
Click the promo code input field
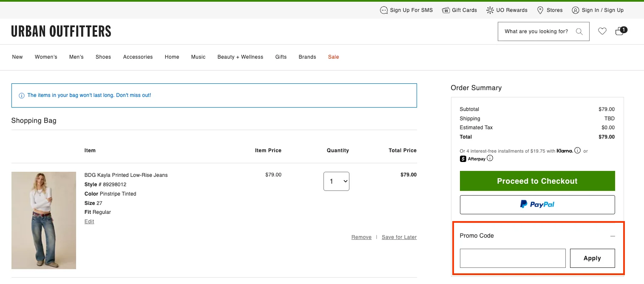pos(513,258)
